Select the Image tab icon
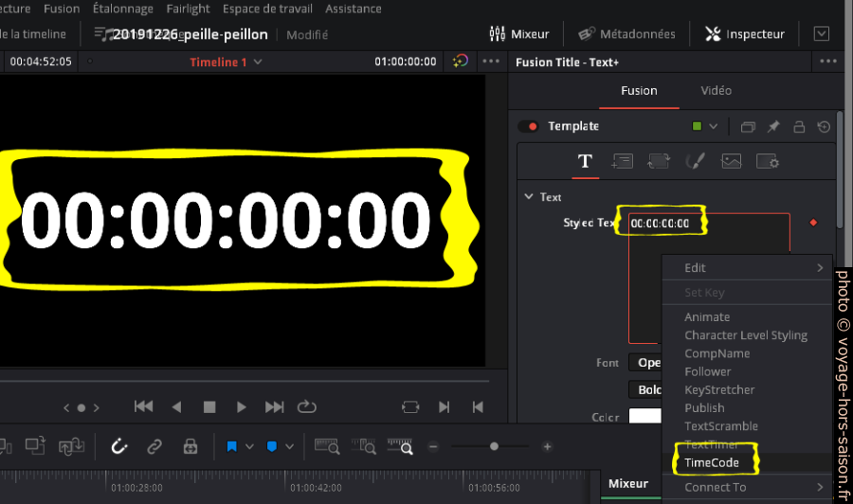This screenshot has height=504, width=853. pyautogui.click(x=731, y=161)
